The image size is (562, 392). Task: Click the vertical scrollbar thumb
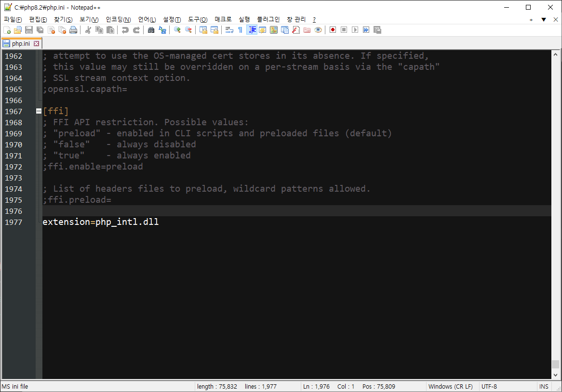coord(556,364)
